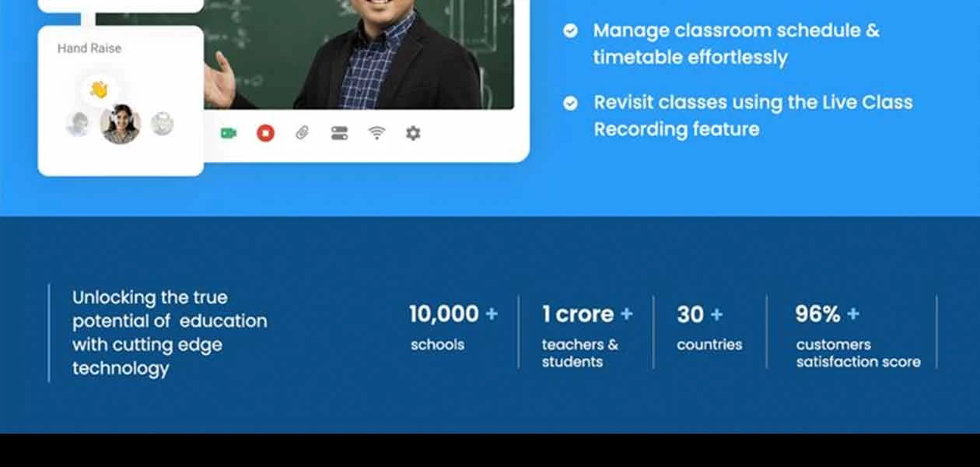Click the 10,000 + schools statistic
Viewport: 980px width, 467px height.
click(x=453, y=328)
